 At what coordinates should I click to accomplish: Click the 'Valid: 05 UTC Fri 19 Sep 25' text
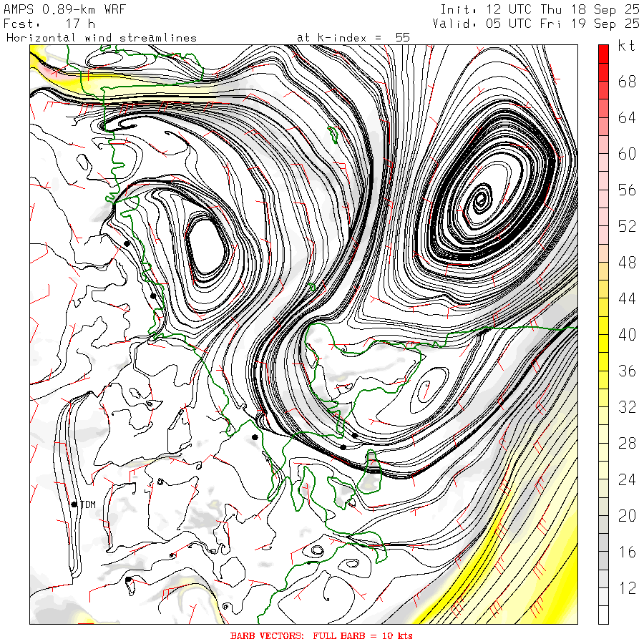(x=536, y=23)
